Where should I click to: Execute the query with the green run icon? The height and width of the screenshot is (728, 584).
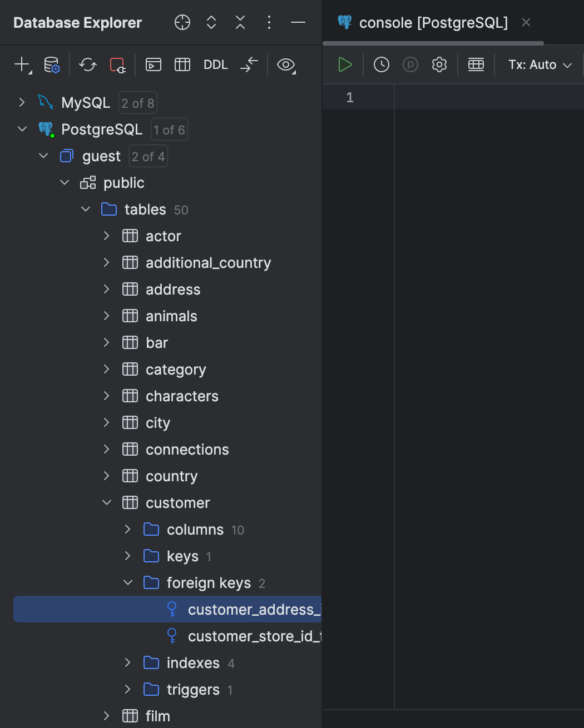(x=344, y=64)
